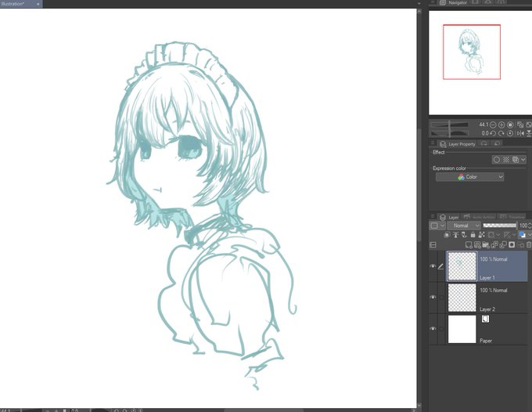Toggle Clip to Layer Below icon

447,235
